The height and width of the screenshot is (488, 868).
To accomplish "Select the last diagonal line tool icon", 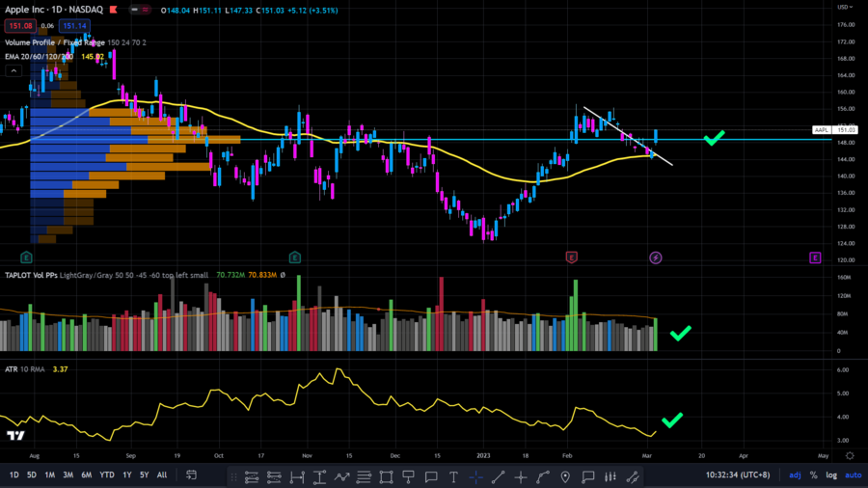I will pos(633,476).
